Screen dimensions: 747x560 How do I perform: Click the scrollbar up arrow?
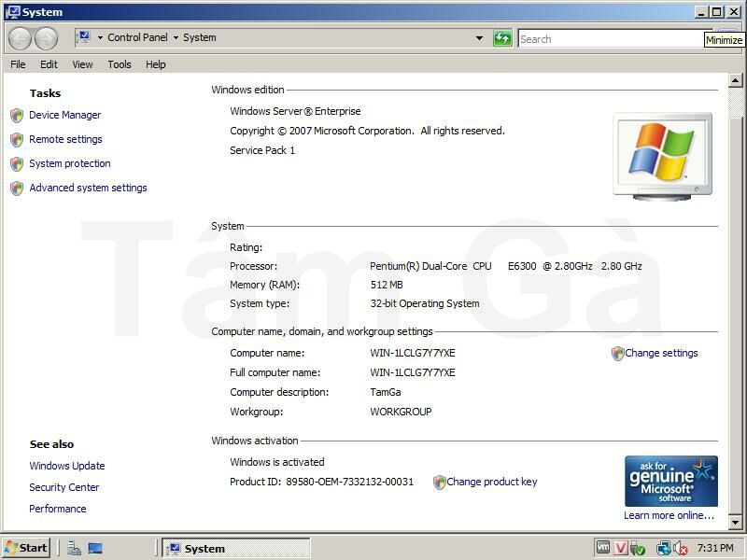coord(735,81)
